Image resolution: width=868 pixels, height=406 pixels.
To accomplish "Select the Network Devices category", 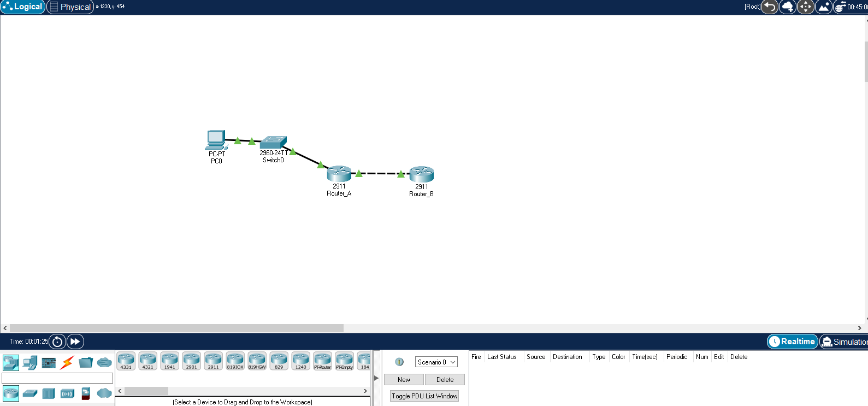I will 11,362.
